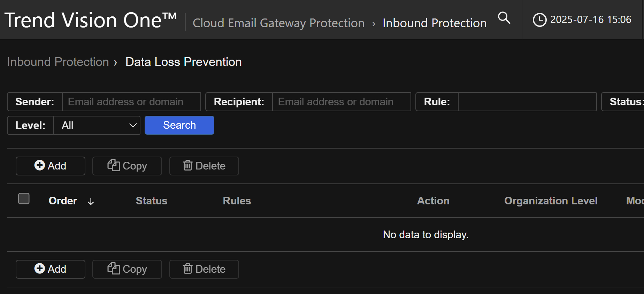Open Cloud Email Gateway Protection breadcrumb
This screenshot has width=644, height=294.
(278, 23)
